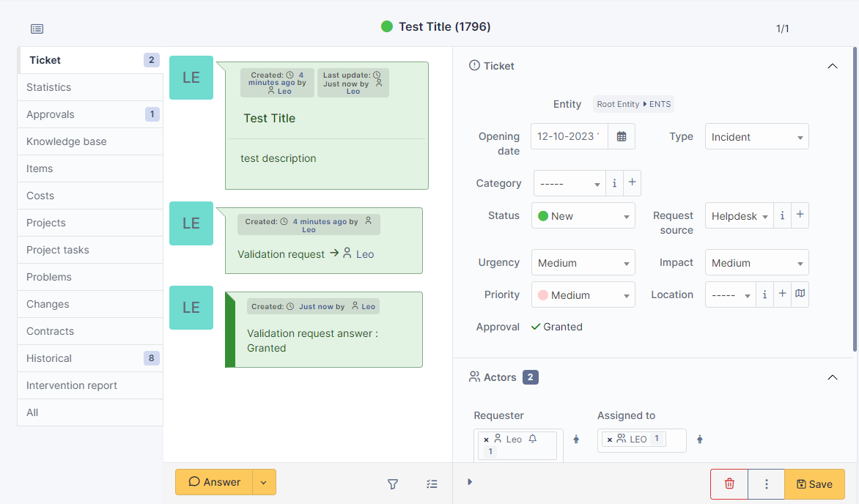Open the Type dropdown showing Incident

point(756,136)
